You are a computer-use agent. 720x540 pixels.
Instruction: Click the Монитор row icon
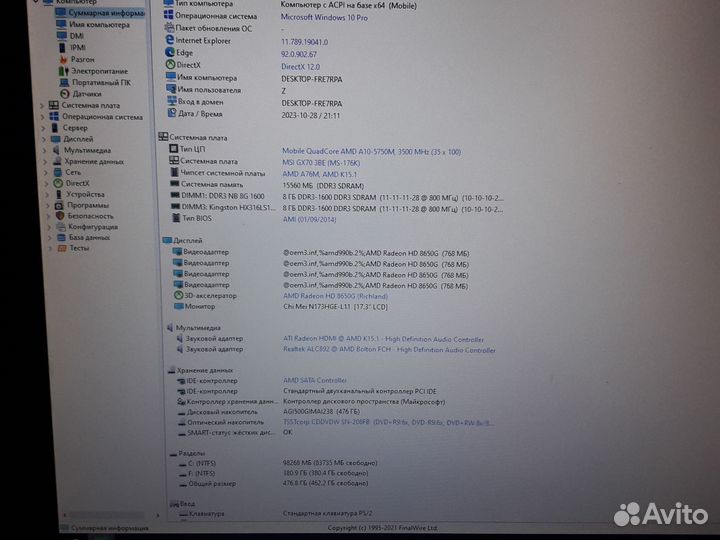tap(179, 306)
